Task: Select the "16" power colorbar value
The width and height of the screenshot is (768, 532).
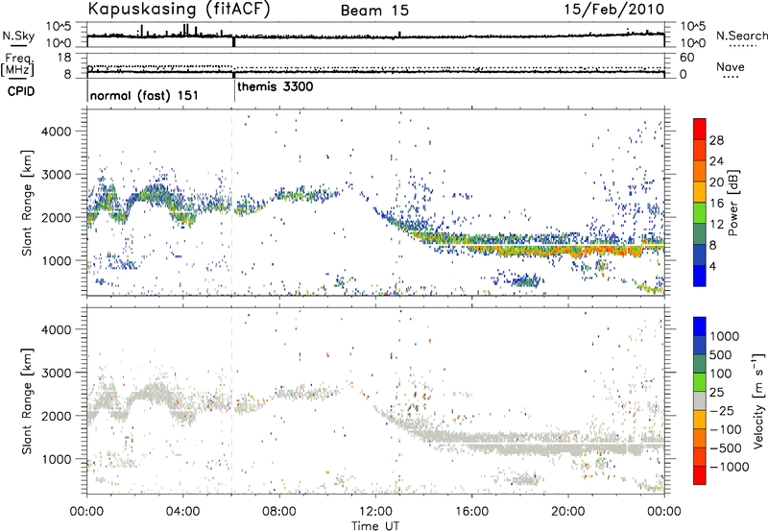Action: tap(716, 204)
